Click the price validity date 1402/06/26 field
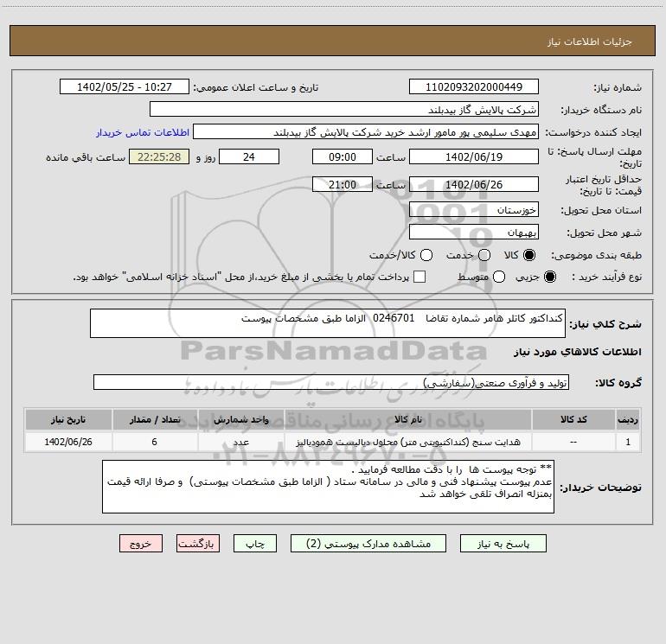Image resolution: width=666 pixels, height=644 pixels. pos(474,185)
